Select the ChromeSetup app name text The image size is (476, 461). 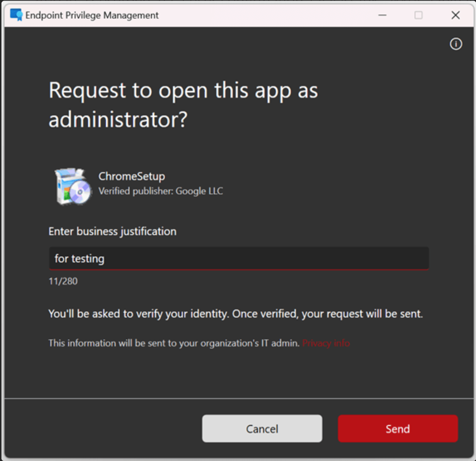click(x=131, y=176)
